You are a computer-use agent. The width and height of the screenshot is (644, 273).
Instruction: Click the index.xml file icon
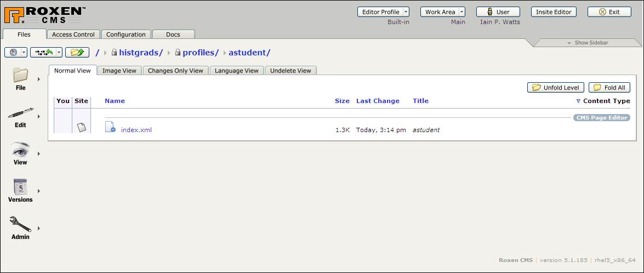[x=110, y=127]
